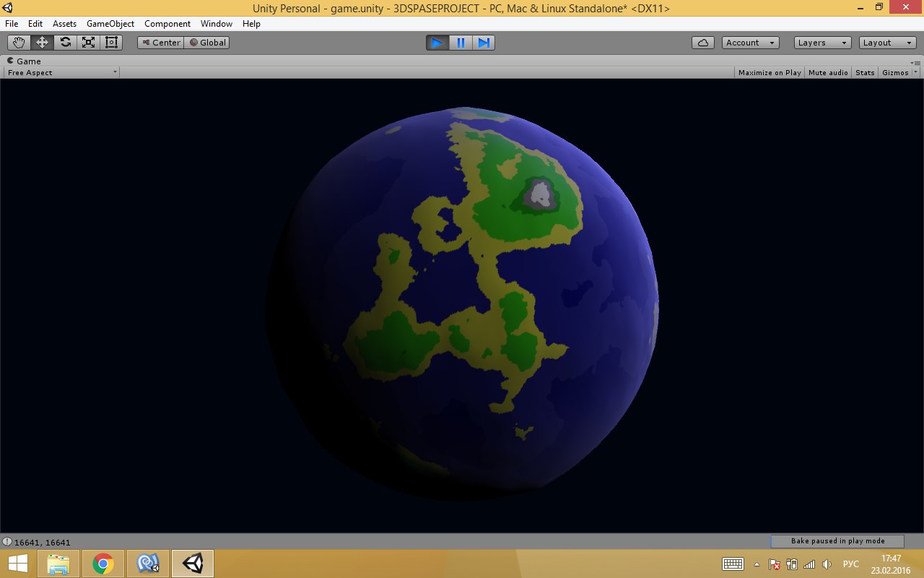
Task: Pause the running game
Action: [x=461, y=43]
